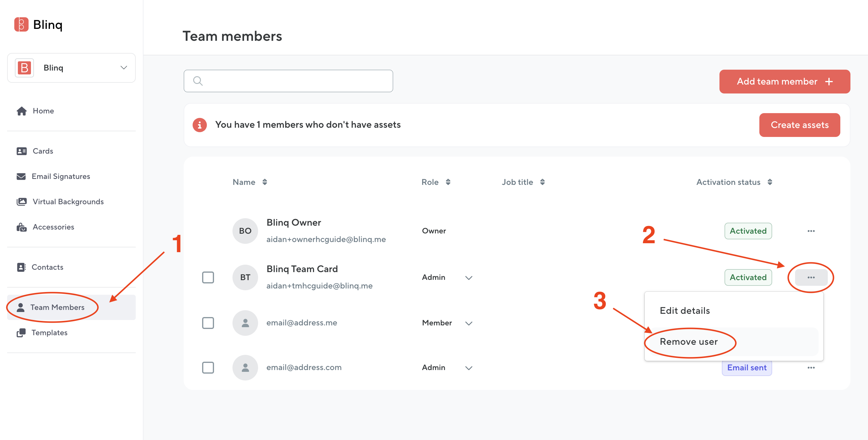Click the Email sent status badge
Screen dimensions: 868x440
(x=747, y=368)
